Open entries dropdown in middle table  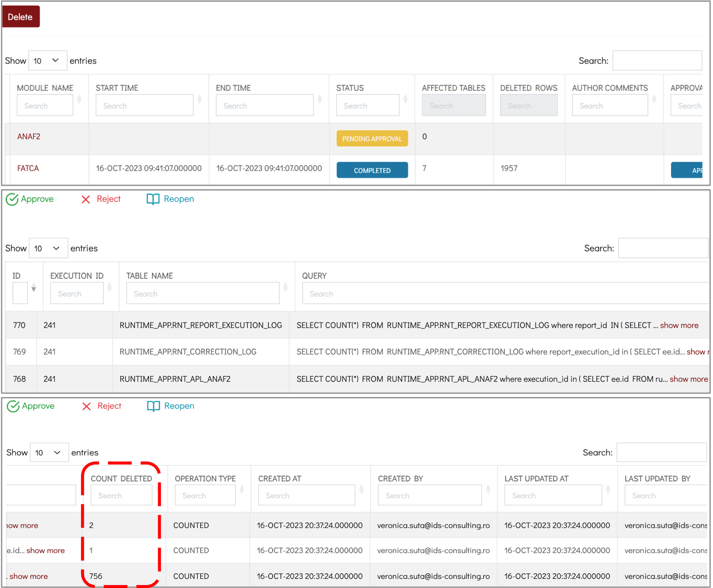(x=48, y=248)
